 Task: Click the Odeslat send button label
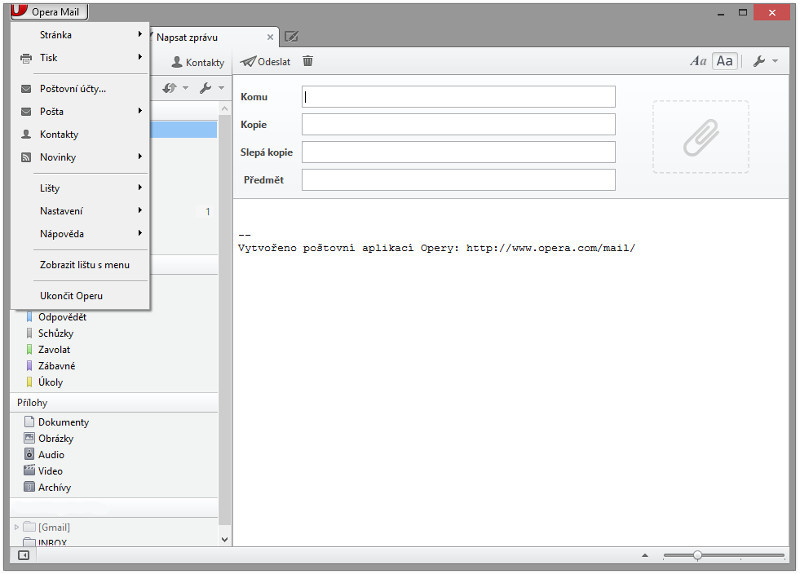274,62
